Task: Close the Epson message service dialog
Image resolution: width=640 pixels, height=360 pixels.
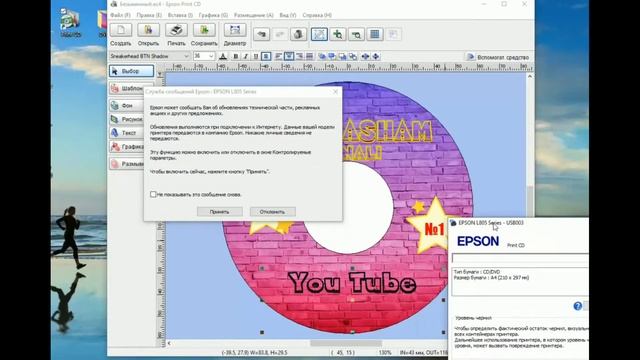Action: point(336,92)
